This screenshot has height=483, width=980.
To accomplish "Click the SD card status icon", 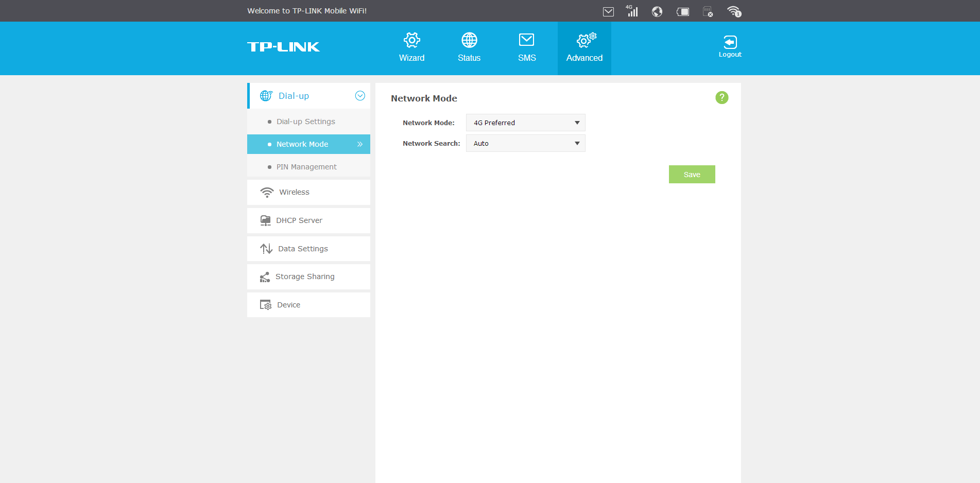I will coord(708,11).
